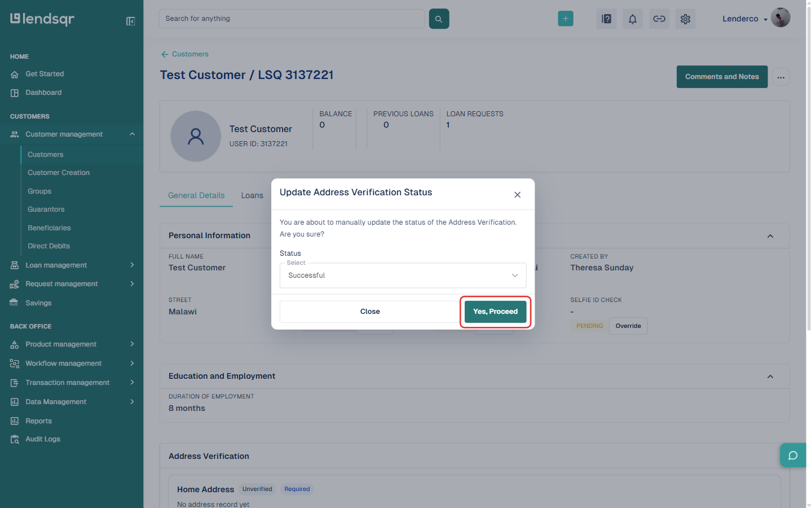The width and height of the screenshot is (812, 508).
Task: Click the Get Started home icon
Action: 15,74
